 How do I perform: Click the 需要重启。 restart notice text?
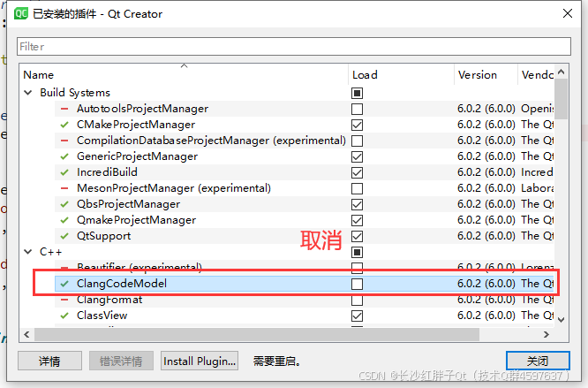pyautogui.click(x=276, y=361)
